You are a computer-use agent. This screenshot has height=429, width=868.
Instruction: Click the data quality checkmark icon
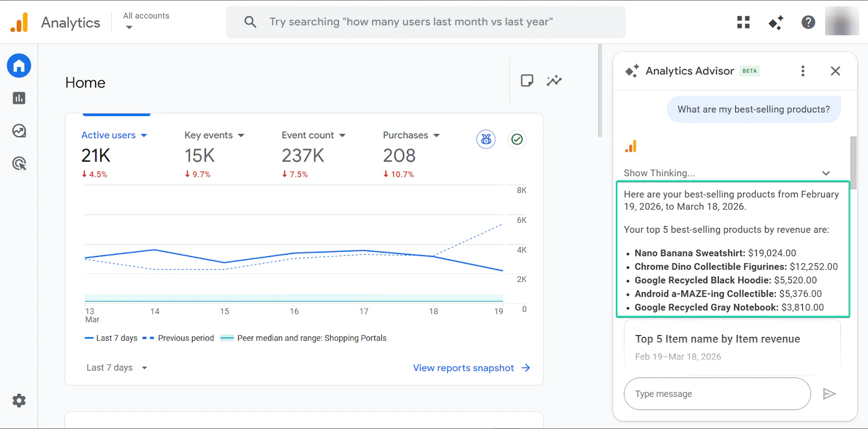tap(517, 139)
